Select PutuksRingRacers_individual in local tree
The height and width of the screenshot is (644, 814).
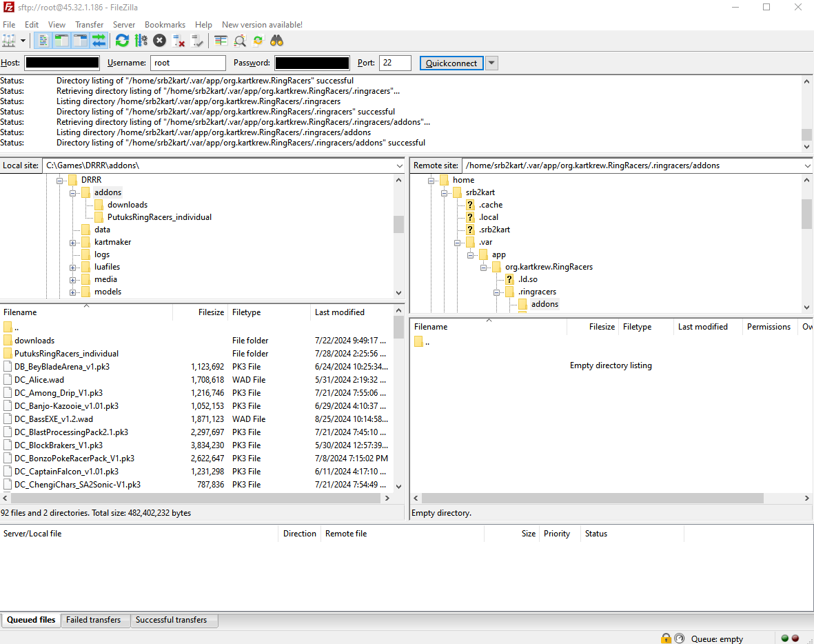point(159,217)
